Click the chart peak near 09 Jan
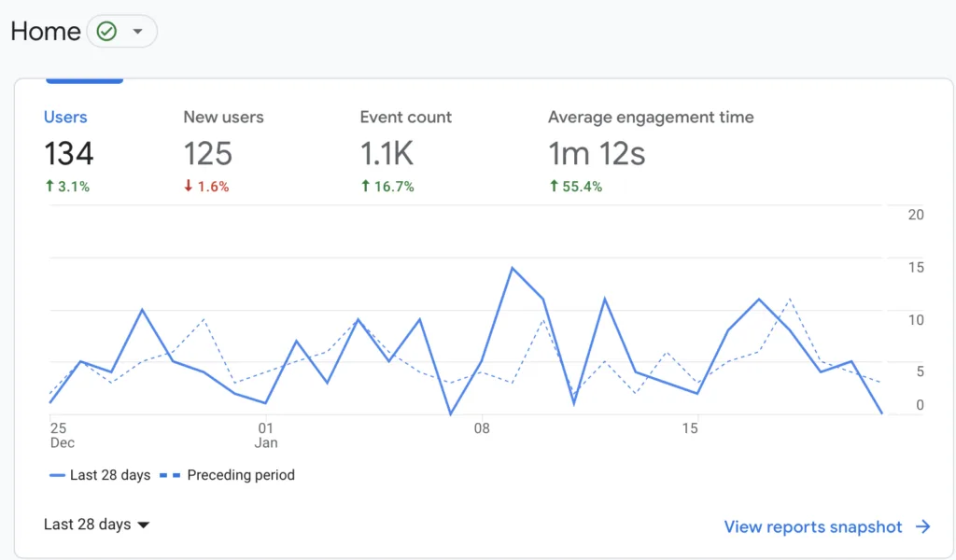956x560 pixels. [x=513, y=268]
